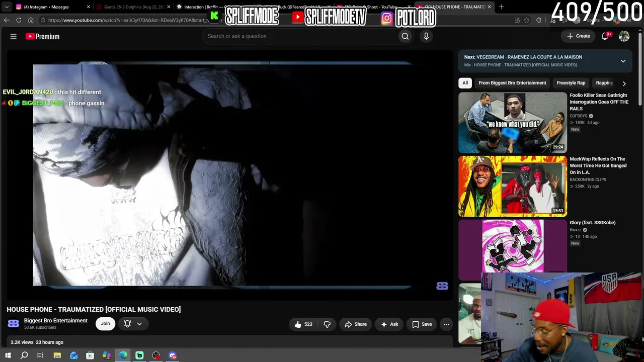Open Biggest Bro Entertainment channel name link
The image size is (644, 362).
55,321
